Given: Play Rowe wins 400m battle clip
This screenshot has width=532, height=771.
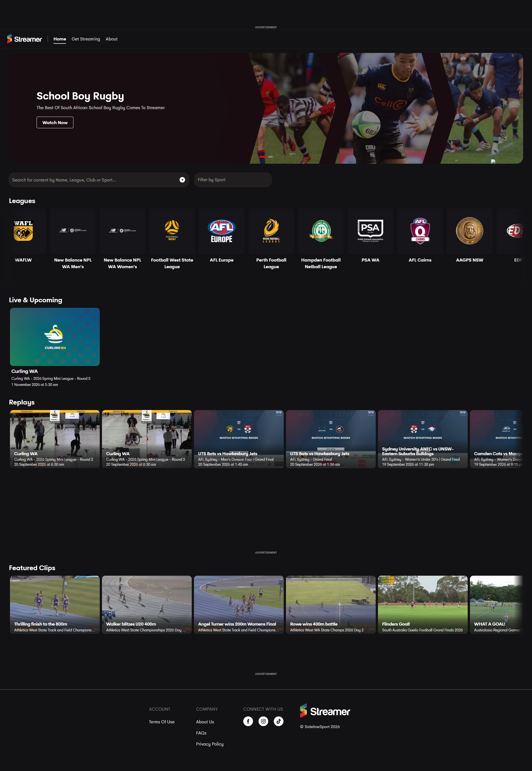Looking at the screenshot, I should coord(331,605).
